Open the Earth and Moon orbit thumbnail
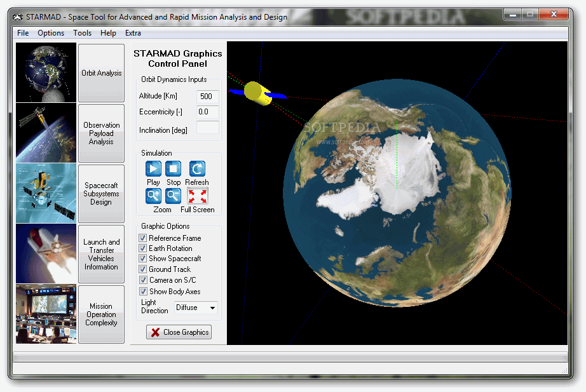Viewport: 586px width, 392px height. (46, 72)
